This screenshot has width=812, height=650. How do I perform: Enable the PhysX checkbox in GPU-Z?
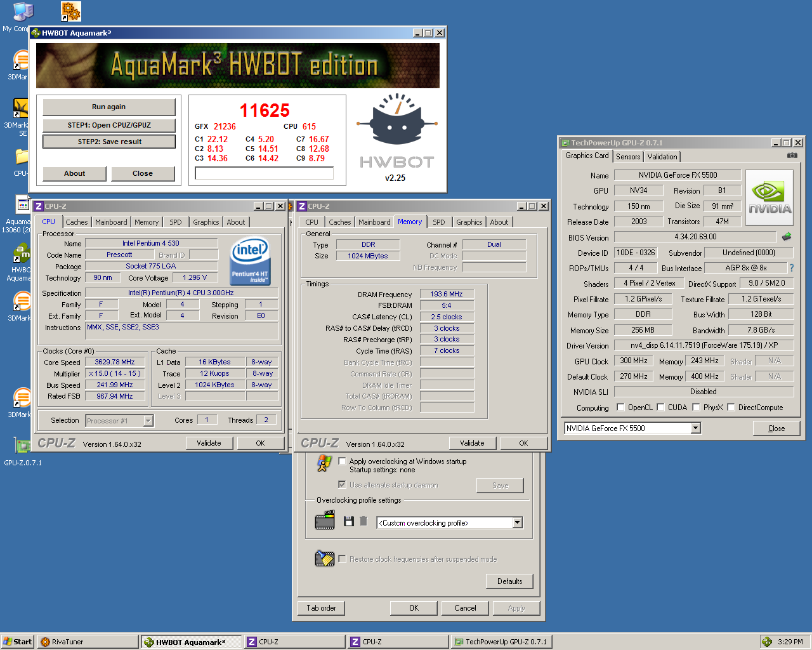click(x=696, y=408)
